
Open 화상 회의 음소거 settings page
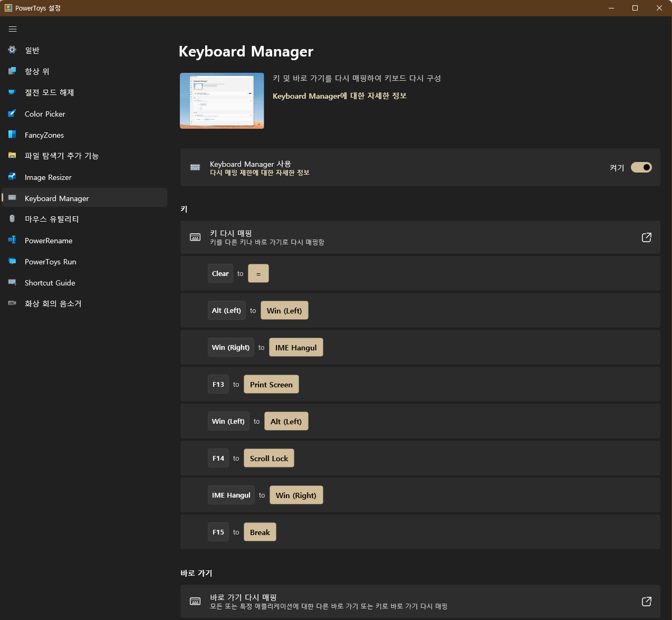[x=84, y=303]
